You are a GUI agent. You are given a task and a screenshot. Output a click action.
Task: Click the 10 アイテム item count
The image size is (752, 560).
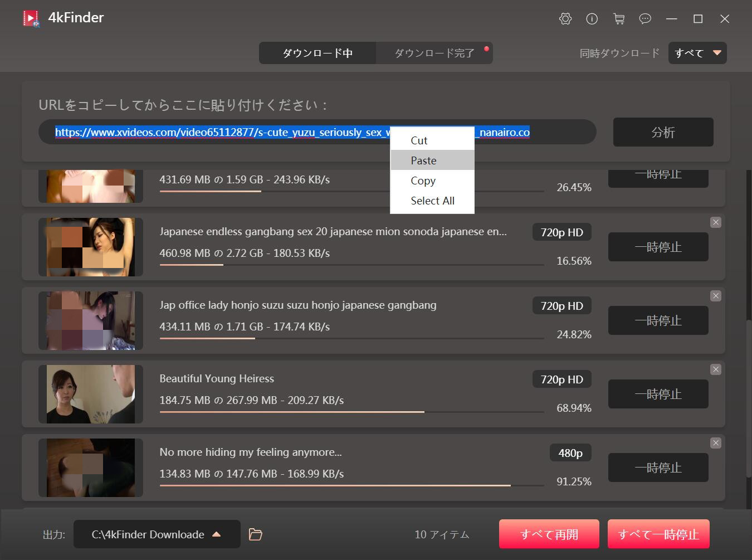442,534
